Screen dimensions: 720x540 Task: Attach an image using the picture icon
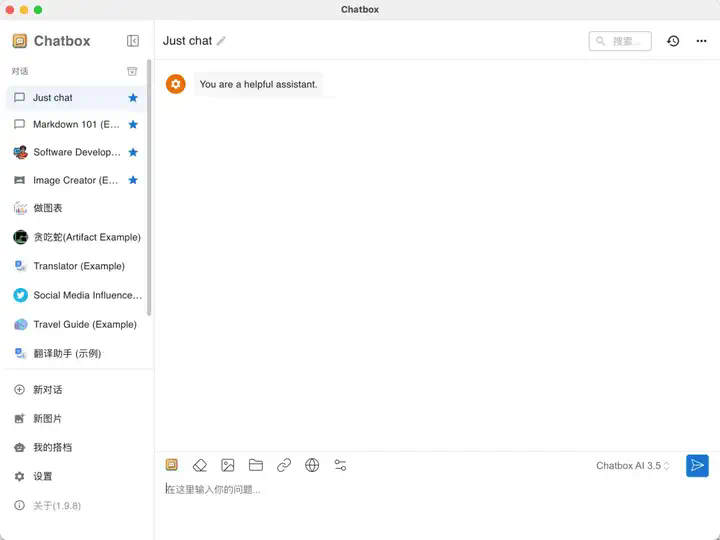(x=228, y=465)
